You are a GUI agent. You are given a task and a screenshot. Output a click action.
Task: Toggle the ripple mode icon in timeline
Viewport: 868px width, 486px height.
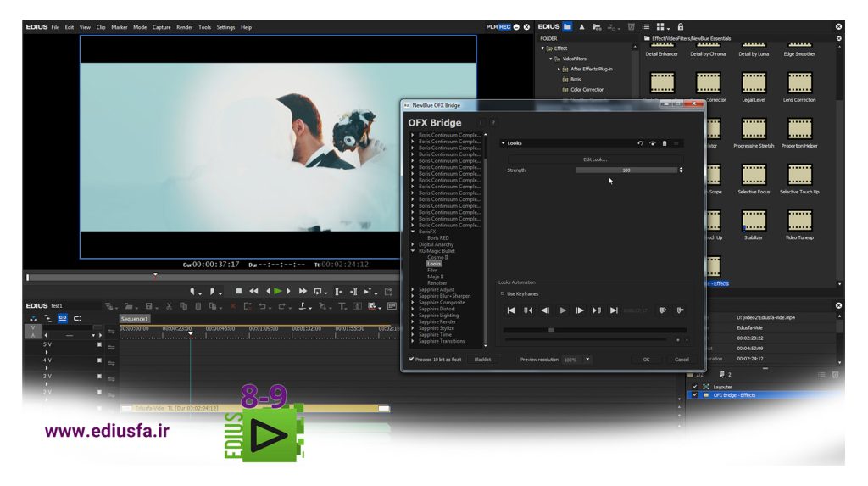[47, 318]
